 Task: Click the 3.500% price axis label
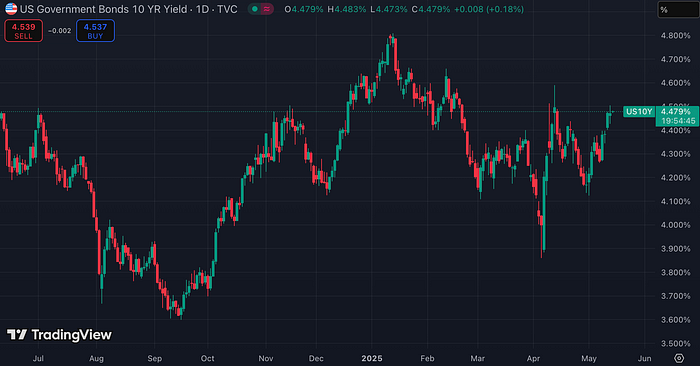tap(675, 343)
